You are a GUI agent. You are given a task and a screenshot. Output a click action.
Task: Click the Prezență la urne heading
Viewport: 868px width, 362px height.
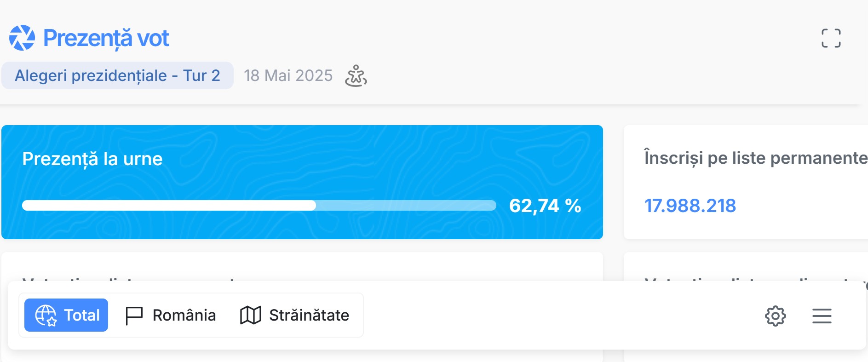click(x=92, y=159)
